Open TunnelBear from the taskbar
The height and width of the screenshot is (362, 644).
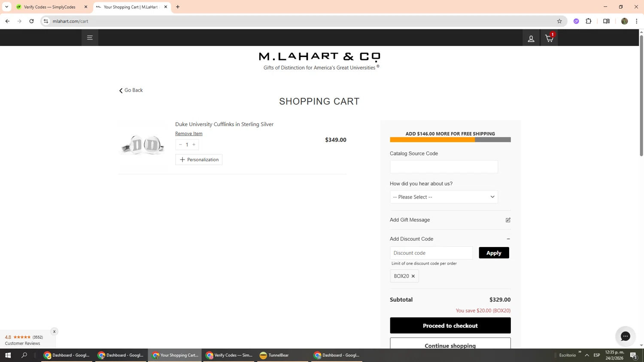[x=283, y=355]
